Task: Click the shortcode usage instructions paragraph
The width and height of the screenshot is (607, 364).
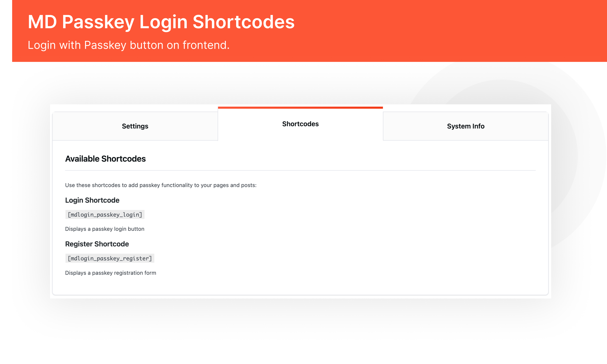Action: tap(160, 185)
